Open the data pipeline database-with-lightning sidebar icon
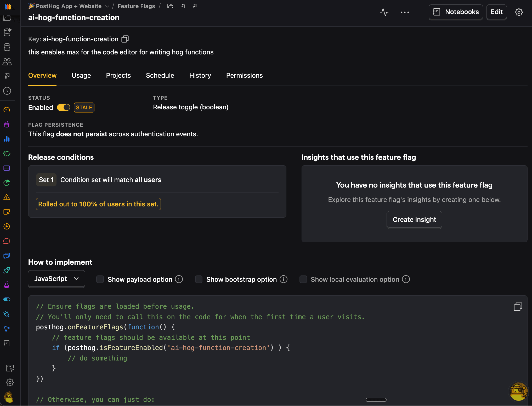 tap(7, 32)
